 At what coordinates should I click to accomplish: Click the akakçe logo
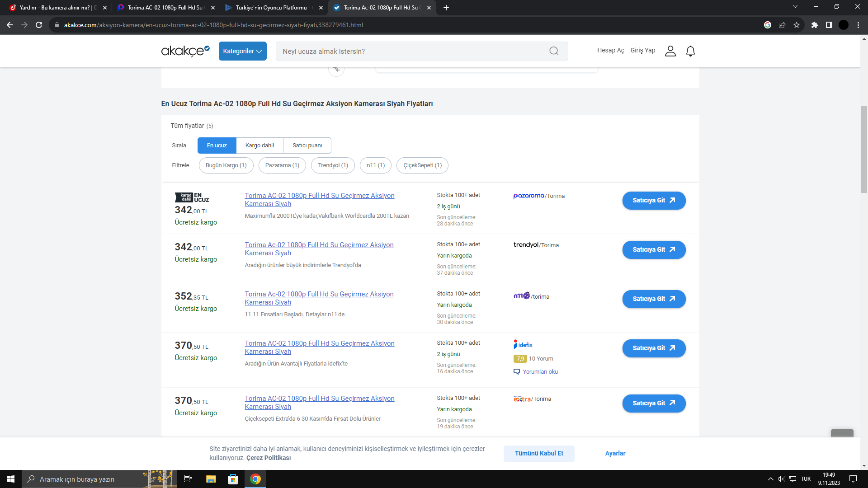click(x=185, y=51)
